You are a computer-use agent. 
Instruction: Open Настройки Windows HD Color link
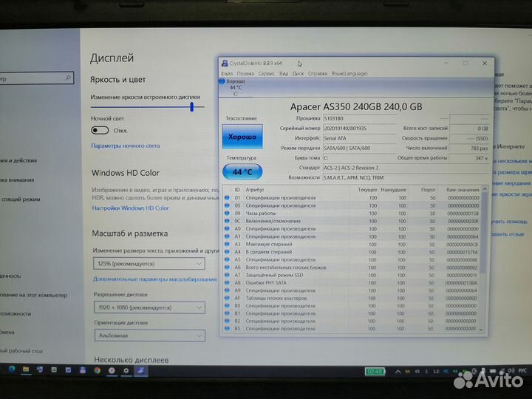pos(130,208)
